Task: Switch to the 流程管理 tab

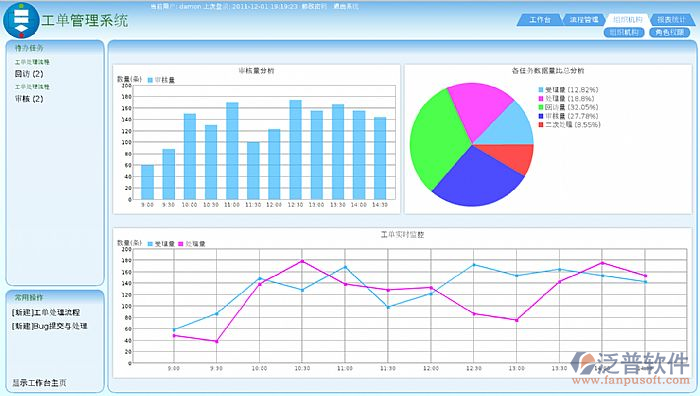Action: pos(584,20)
